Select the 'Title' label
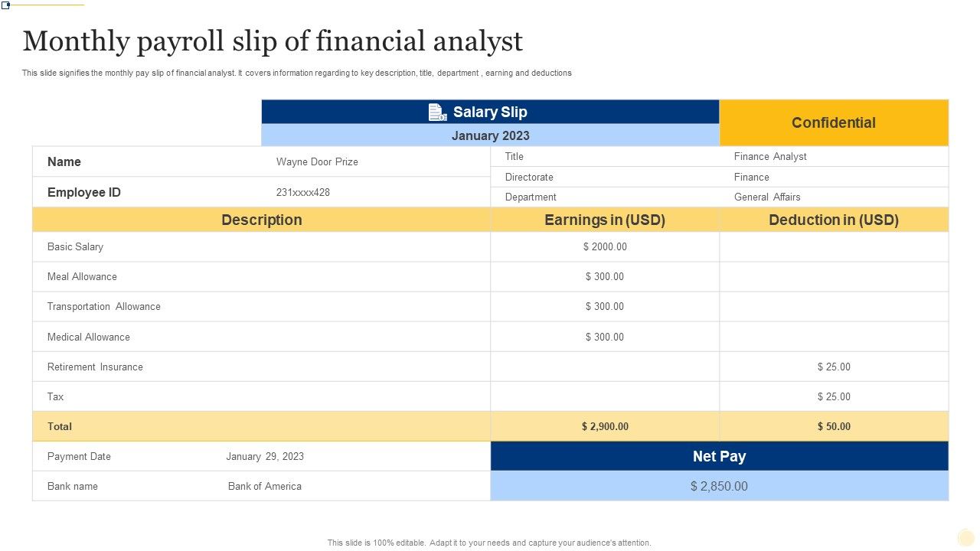This screenshot has height=551, width=980. [x=514, y=156]
